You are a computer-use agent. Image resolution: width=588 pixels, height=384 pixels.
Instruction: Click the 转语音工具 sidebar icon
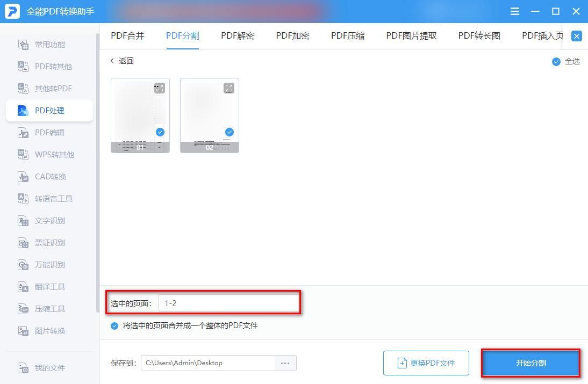tap(23, 199)
